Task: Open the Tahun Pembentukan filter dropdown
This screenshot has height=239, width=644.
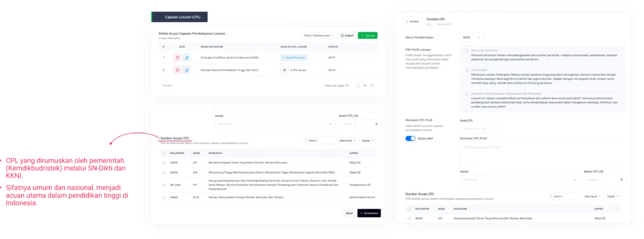Action: coord(319,36)
